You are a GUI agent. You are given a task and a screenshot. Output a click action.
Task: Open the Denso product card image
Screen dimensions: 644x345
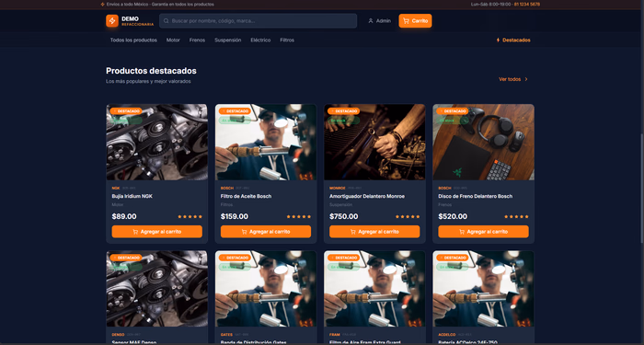coord(157,289)
